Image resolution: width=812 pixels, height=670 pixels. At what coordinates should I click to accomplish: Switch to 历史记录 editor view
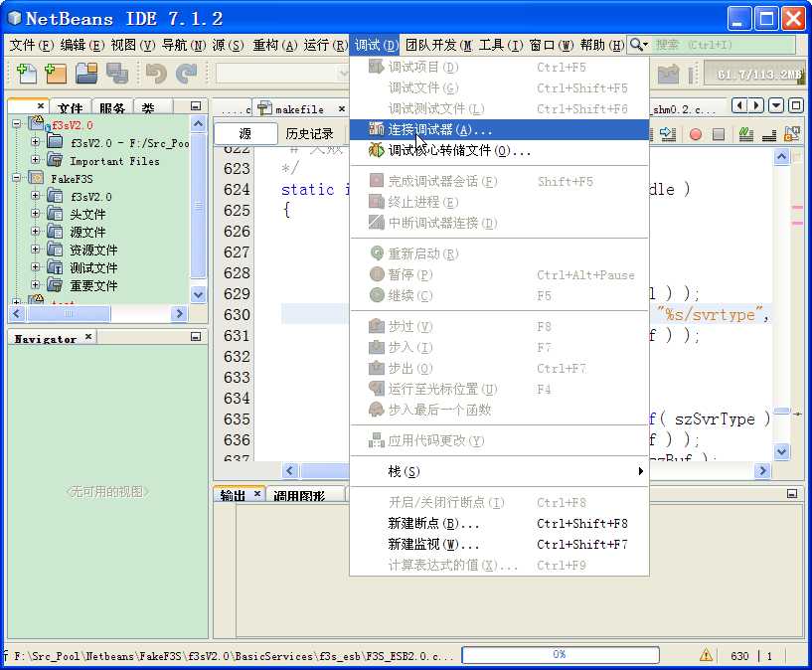click(x=310, y=134)
